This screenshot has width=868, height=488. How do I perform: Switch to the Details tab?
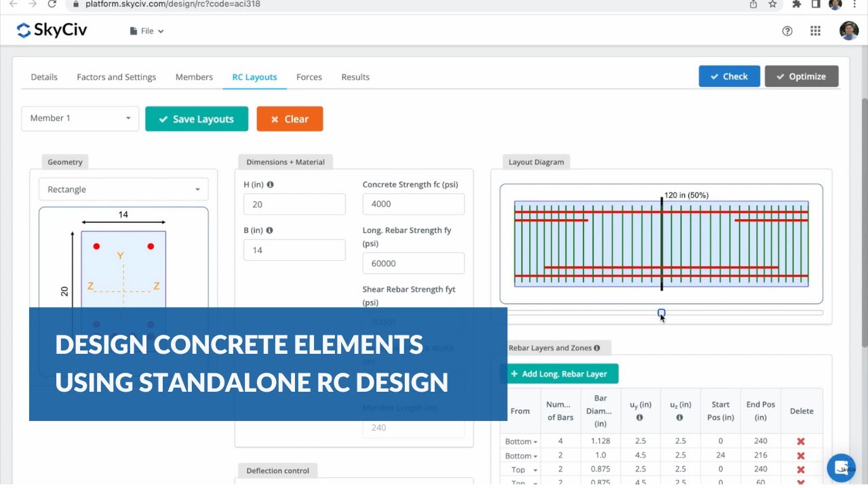pos(44,77)
